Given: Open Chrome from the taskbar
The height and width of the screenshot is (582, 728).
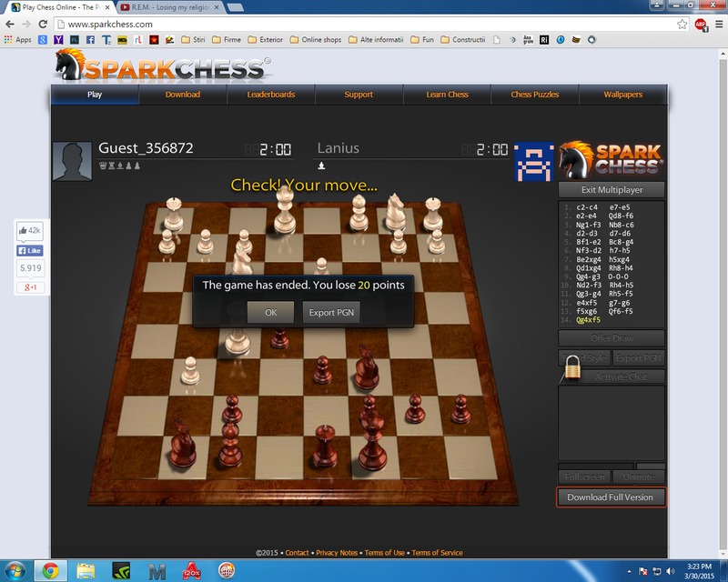Looking at the screenshot, I should pyautogui.click(x=51, y=571).
